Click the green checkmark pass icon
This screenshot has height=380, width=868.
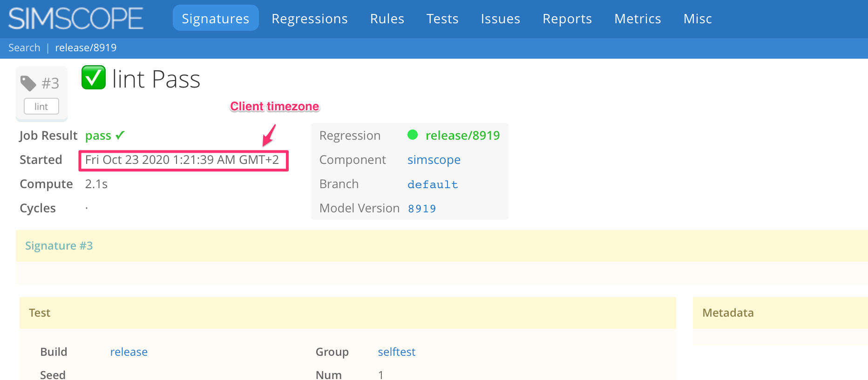point(94,77)
